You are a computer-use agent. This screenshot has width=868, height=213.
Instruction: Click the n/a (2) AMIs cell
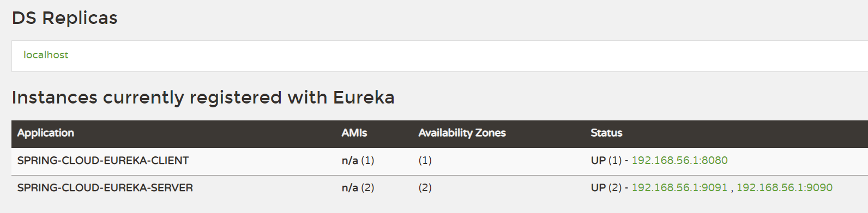pos(358,187)
